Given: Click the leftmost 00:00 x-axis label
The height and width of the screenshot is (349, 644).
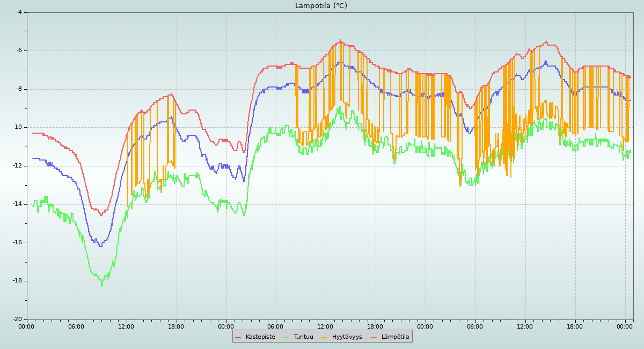Looking at the screenshot, I should (x=26, y=326).
